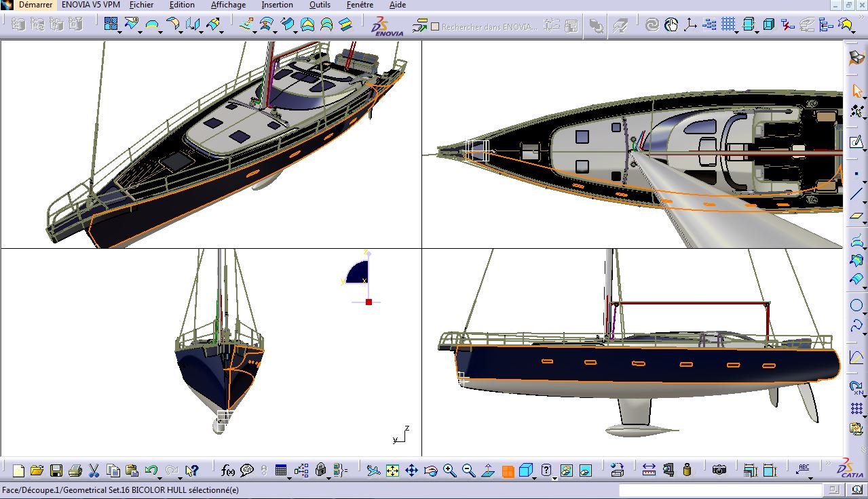Open the Fichier menu
This screenshot has width=868, height=499.
142,5
